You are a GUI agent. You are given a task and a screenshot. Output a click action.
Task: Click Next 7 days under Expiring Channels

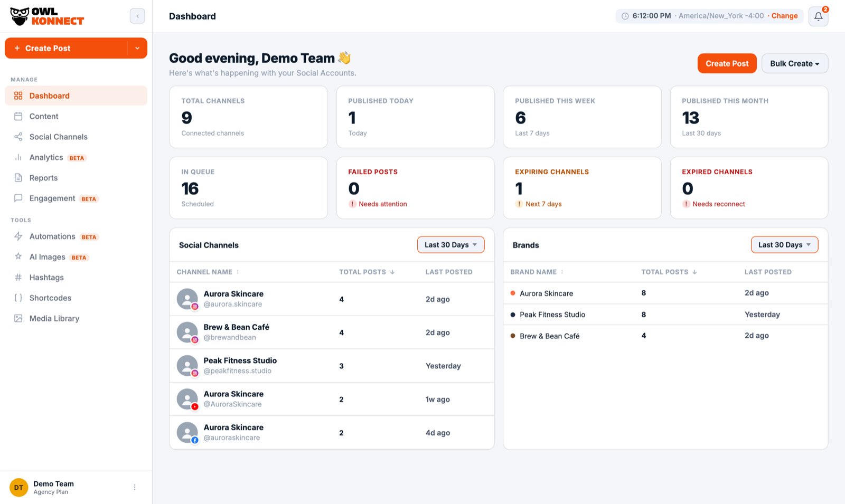tap(543, 204)
